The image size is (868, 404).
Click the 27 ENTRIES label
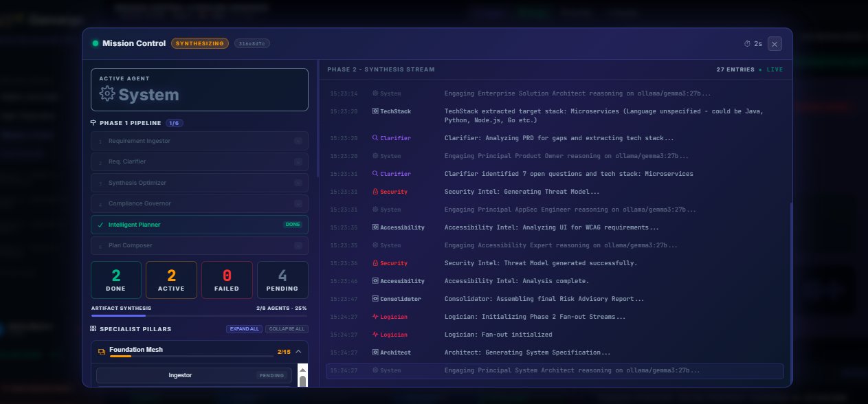tap(735, 69)
